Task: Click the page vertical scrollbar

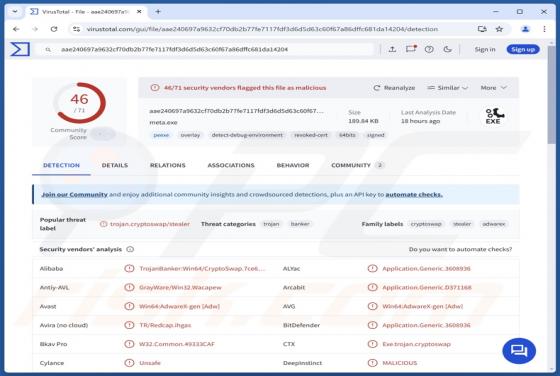Action: 551,95
